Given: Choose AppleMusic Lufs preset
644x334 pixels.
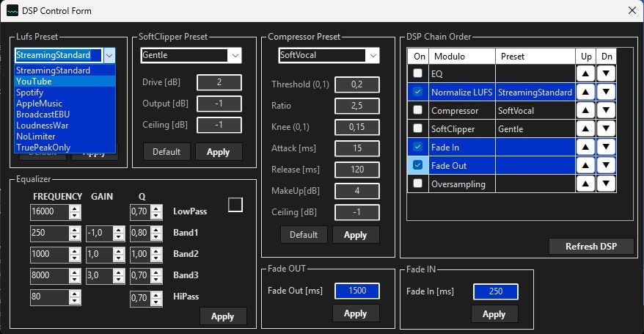Looking at the screenshot, I should [x=65, y=104].
